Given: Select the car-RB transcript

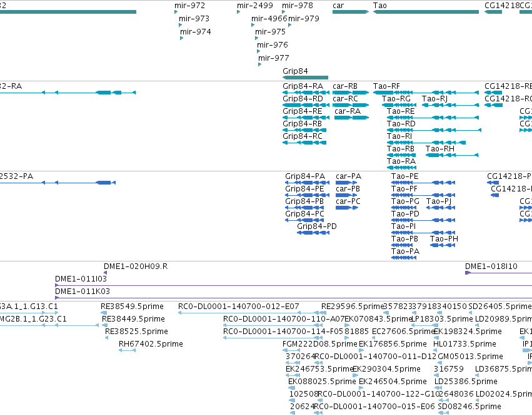Looking at the screenshot, I should (351, 93).
